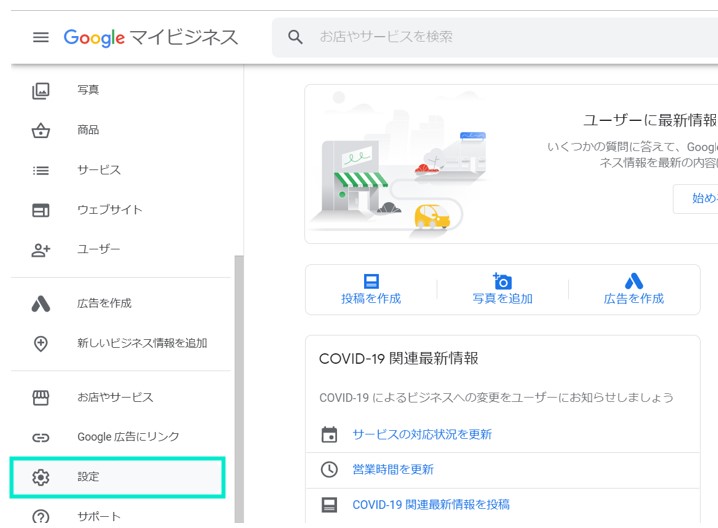Click the Google Ads link chain icon
The width and height of the screenshot is (718, 528).
(41, 437)
